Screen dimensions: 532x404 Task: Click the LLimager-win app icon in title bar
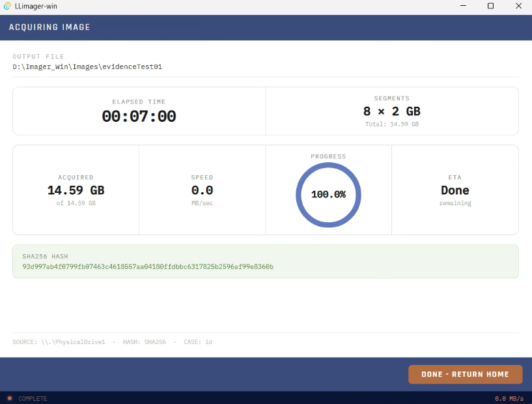click(x=7, y=6)
